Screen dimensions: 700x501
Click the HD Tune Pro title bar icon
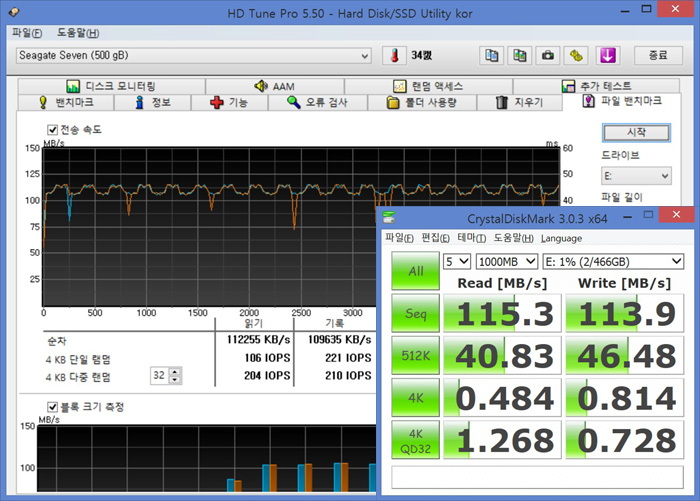pyautogui.click(x=14, y=13)
